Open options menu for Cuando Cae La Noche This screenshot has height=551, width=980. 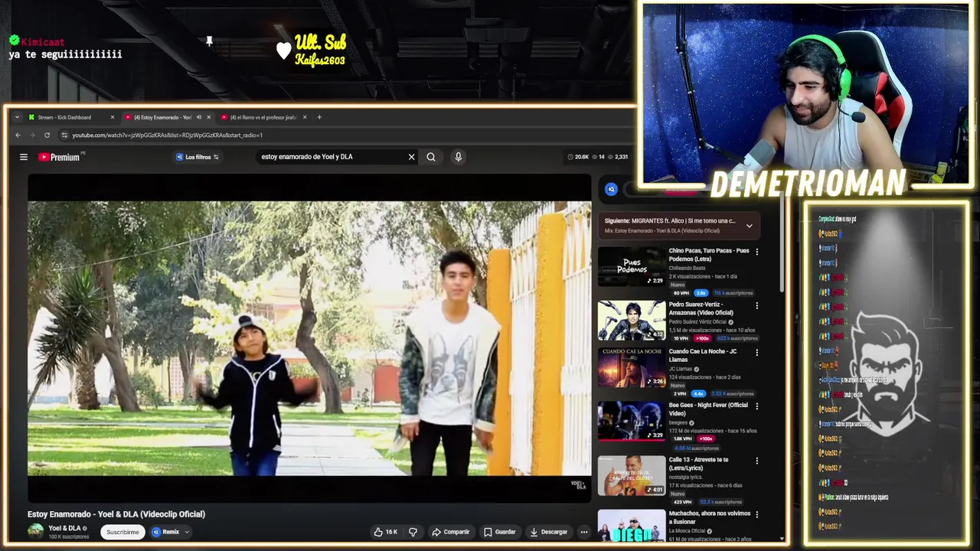coord(757,352)
